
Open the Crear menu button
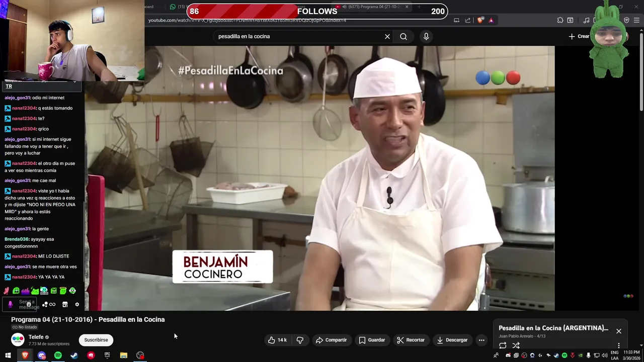tap(579, 36)
